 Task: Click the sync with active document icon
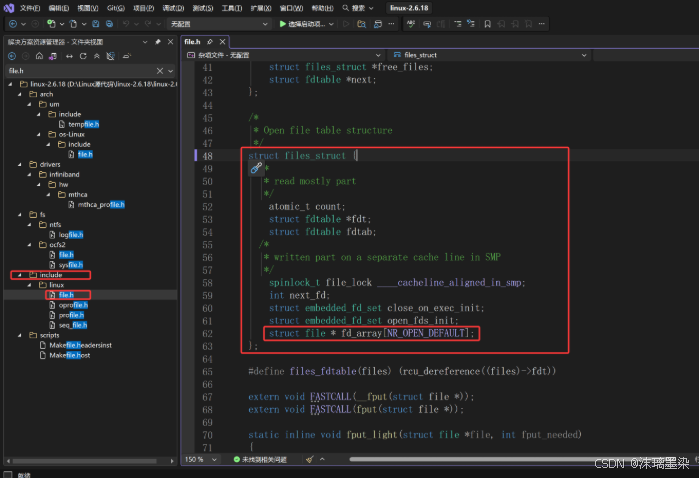[x=69, y=56]
